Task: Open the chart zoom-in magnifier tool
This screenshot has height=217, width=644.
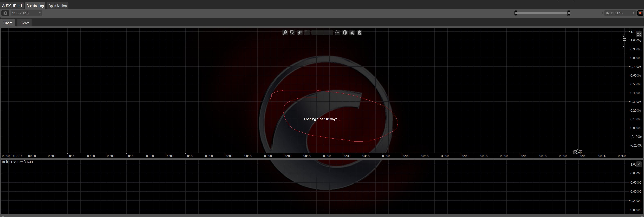Action: 285,33
